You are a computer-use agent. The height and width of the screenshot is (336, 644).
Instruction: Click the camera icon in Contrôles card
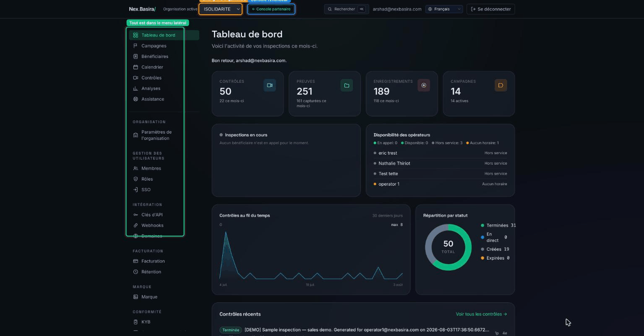point(269,85)
